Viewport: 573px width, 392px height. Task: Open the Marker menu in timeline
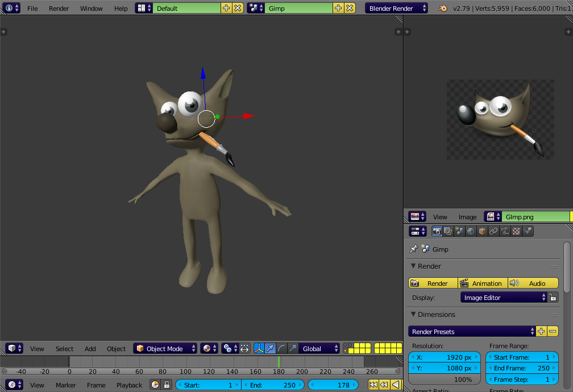[65, 385]
